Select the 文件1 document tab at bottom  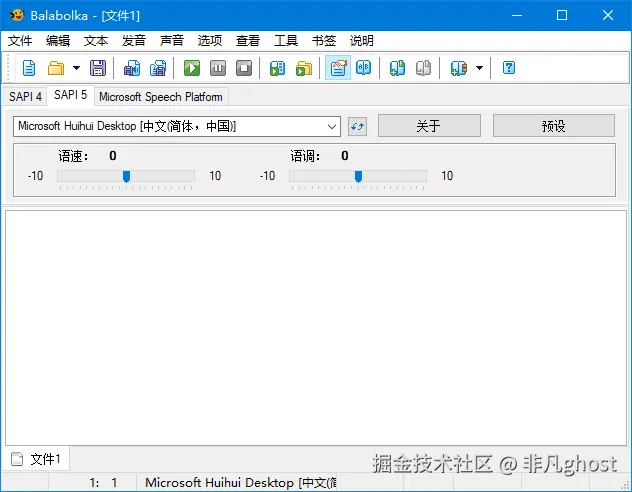[x=37, y=459]
